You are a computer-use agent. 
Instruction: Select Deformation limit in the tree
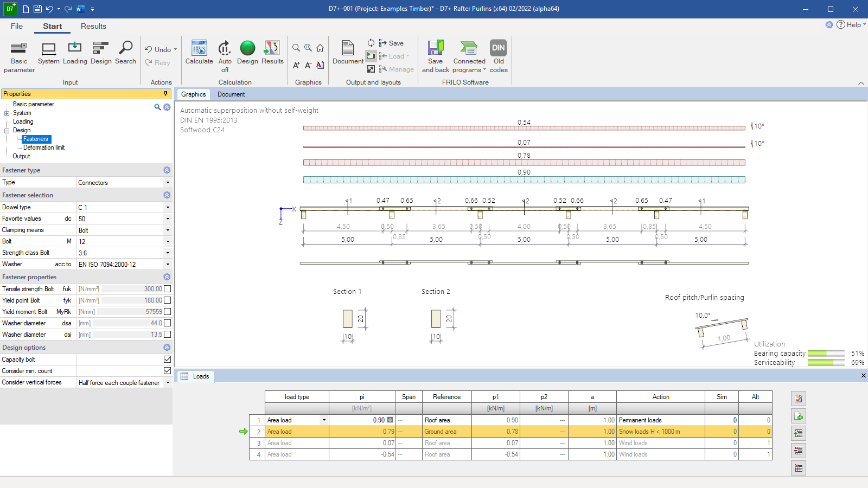pyautogui.click(x=44, y=147)
